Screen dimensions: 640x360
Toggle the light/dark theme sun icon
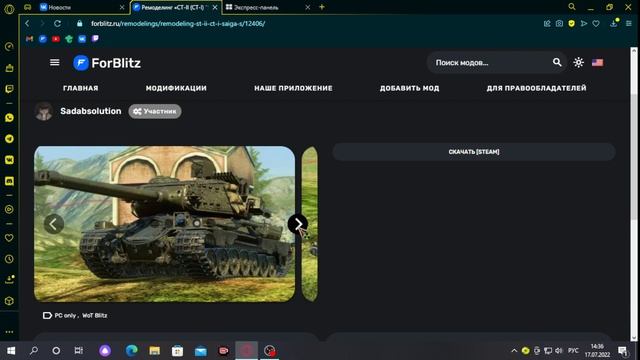[578, 62]
